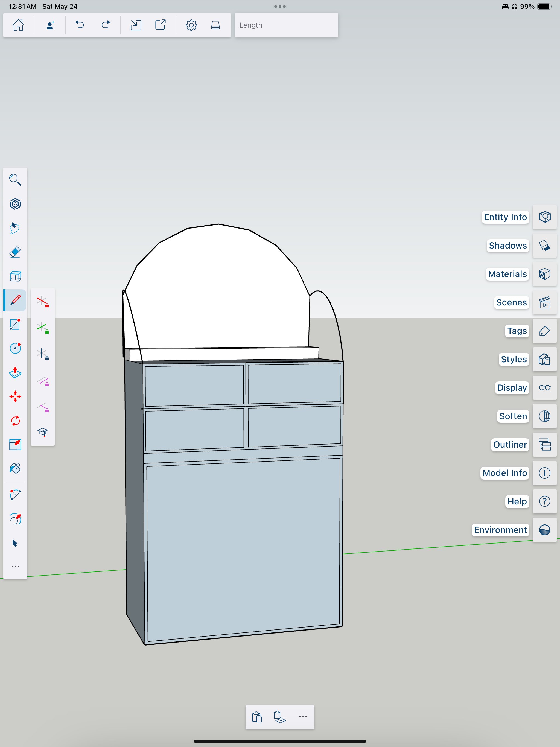Toggle green axis lock

pos(43,328)
